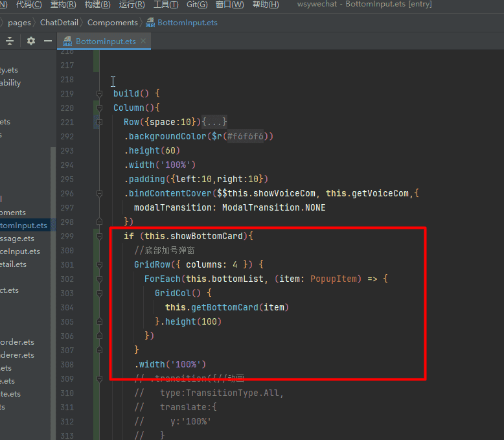Fold the if showBottomCard block
This screenshot has width=504, height=440.
point(99,236)
